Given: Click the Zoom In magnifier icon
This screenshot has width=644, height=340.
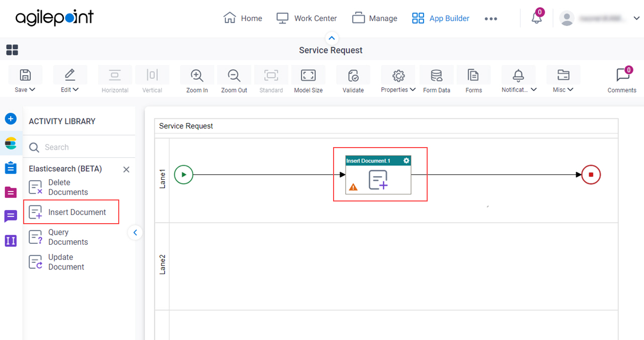Looking at the screenshot, I should 197,76.
